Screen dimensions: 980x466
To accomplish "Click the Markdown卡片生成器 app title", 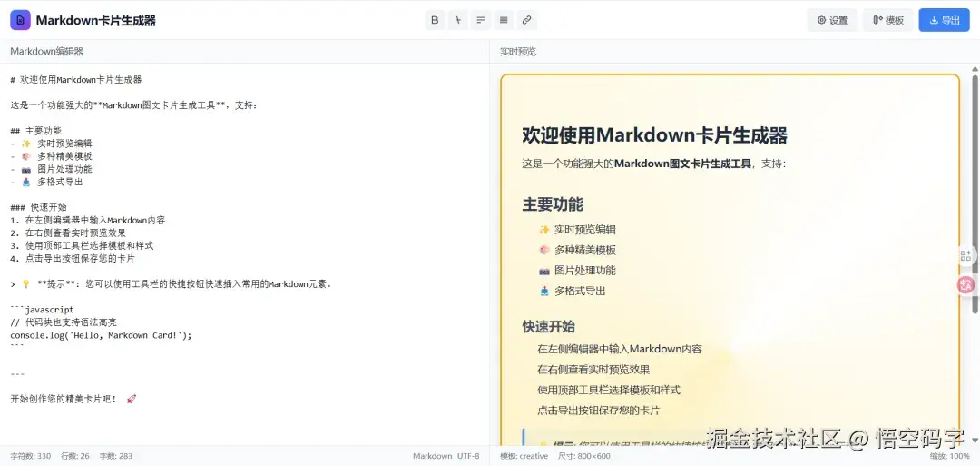I will point(95,20).
